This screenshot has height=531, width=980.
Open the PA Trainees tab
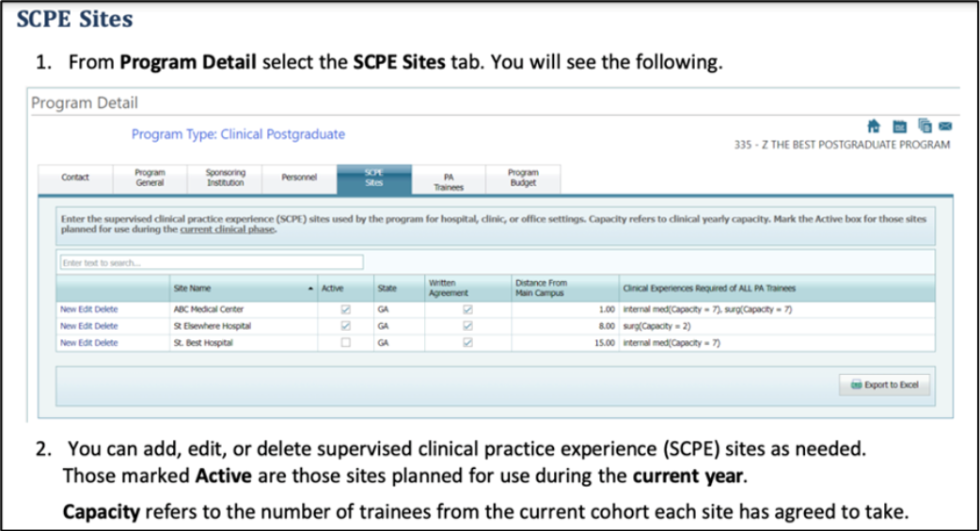point(449,180)
